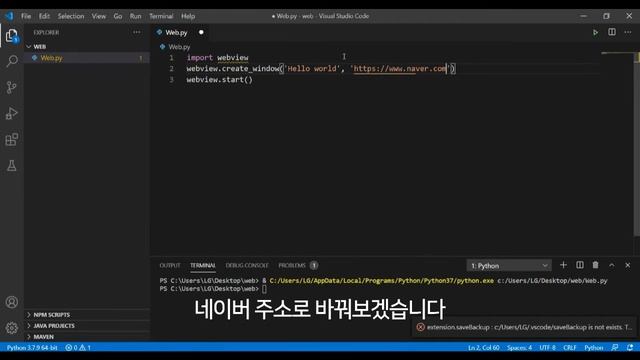The height and width of the screenshot is (360, 640).
Task: Open the Accounts menu icon
Action: tap(12, 302)
